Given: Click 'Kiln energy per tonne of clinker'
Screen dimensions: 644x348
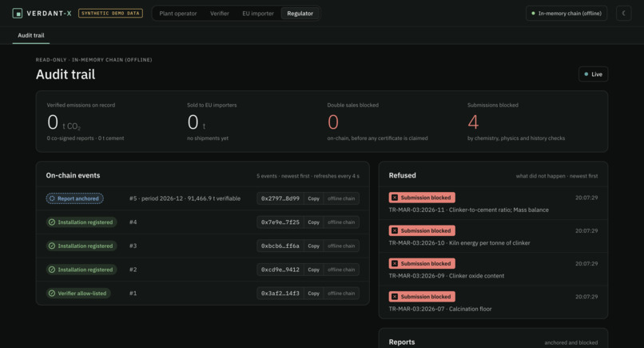Looking at the screenshot, I should click(x=490, y=243).
